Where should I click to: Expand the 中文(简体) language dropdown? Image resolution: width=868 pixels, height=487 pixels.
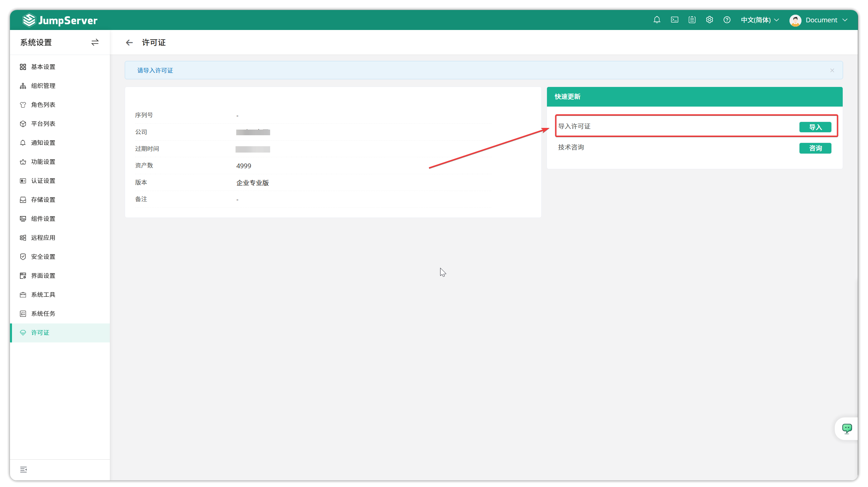click(760, 20)
